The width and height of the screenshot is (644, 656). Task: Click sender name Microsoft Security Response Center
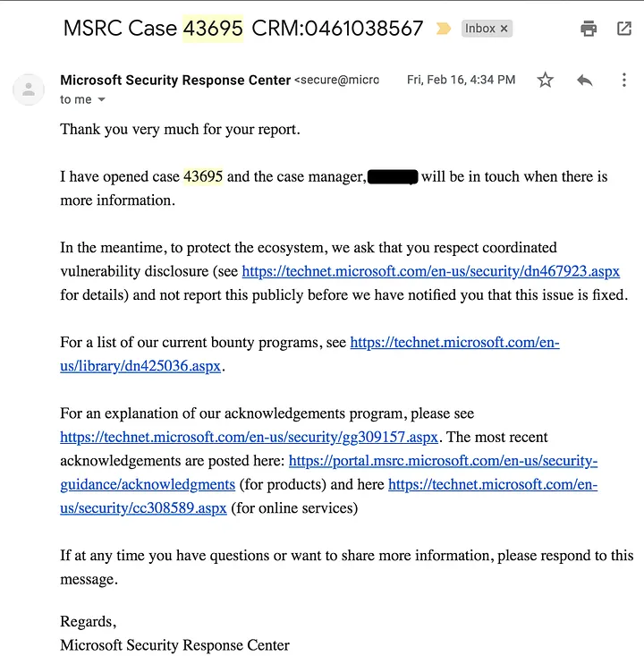tap(175, 81)
